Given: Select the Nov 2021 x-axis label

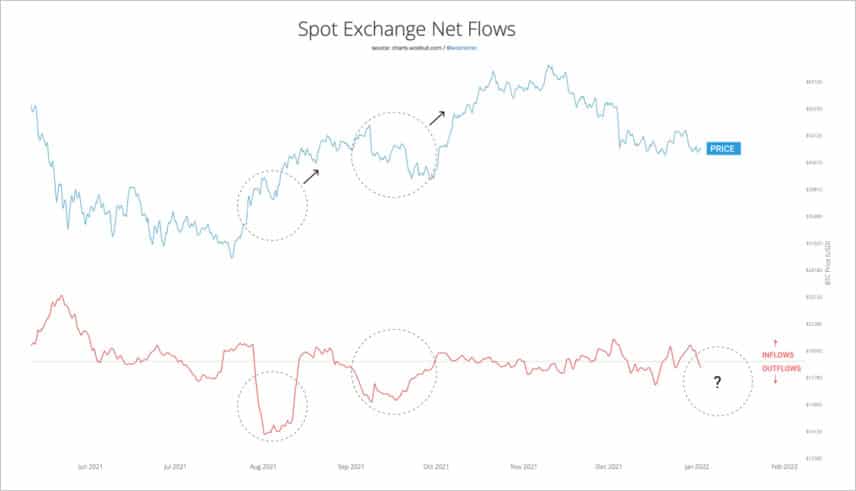Looking at the screenshot, I should (x=524, y=466).
